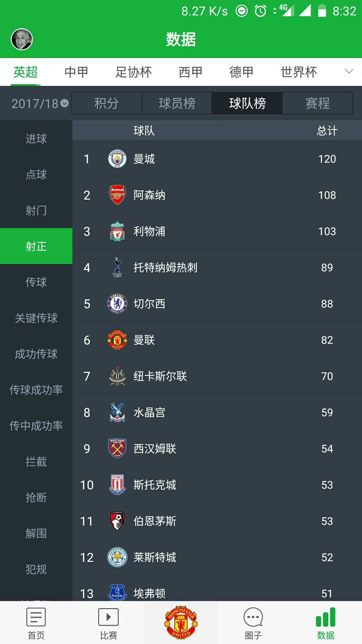Tap the green 射正 highlighted selector
The width and height of the screenshot is (362, 644).
(x=36, y=247)
